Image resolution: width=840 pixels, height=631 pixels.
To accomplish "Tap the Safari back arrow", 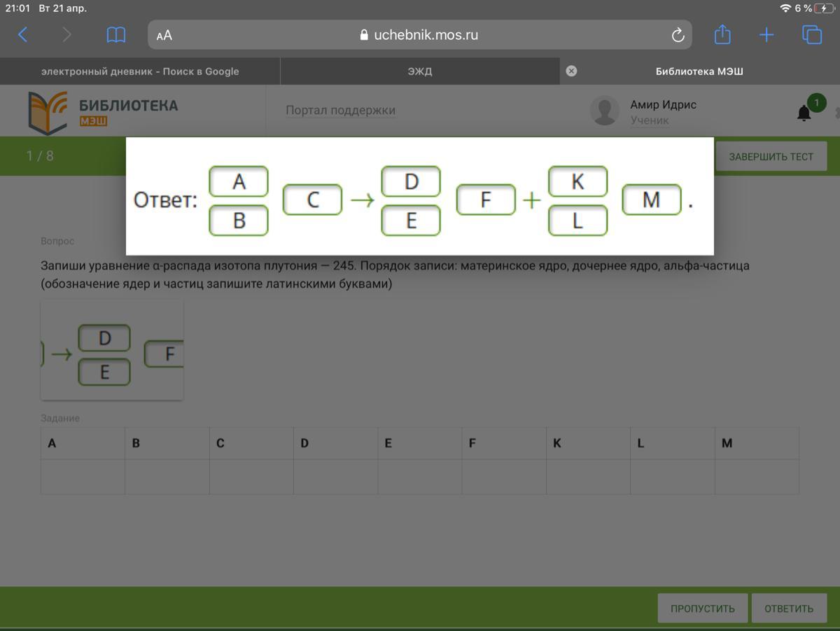I will point(22,35).
